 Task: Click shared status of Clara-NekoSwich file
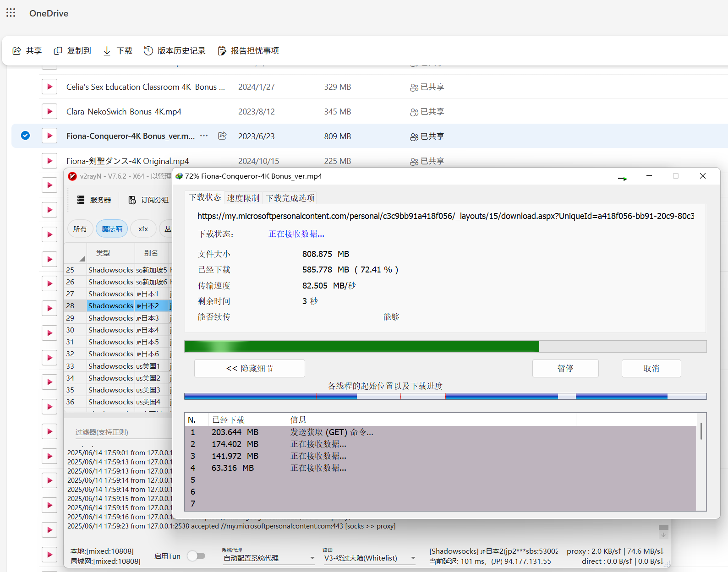click(427, 112)
